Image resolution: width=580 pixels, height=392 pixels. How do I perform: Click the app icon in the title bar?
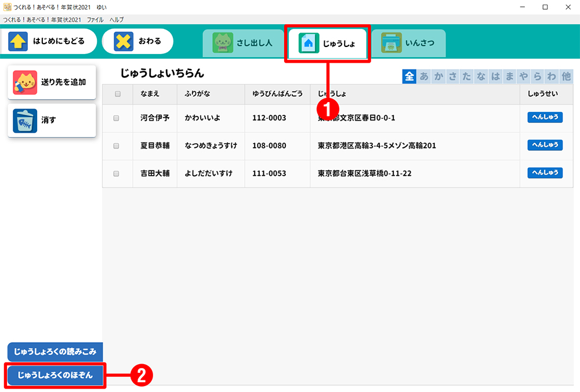coord(7,7)
